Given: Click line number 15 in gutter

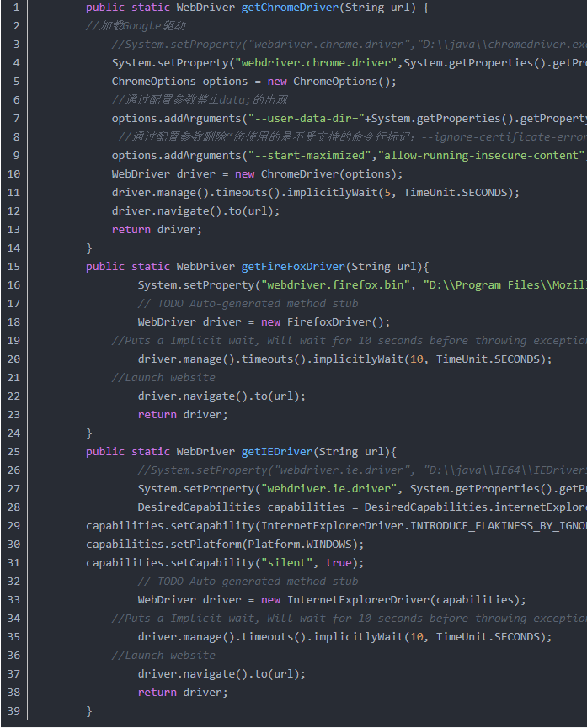Looking at the screenshot, I should point(13,267).
